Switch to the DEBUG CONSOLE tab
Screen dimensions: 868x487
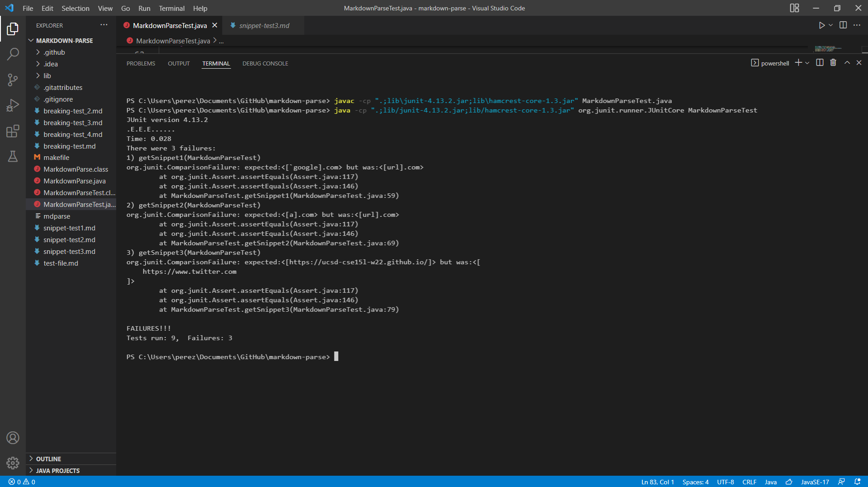pyautogui.click(x=265, y=64)
